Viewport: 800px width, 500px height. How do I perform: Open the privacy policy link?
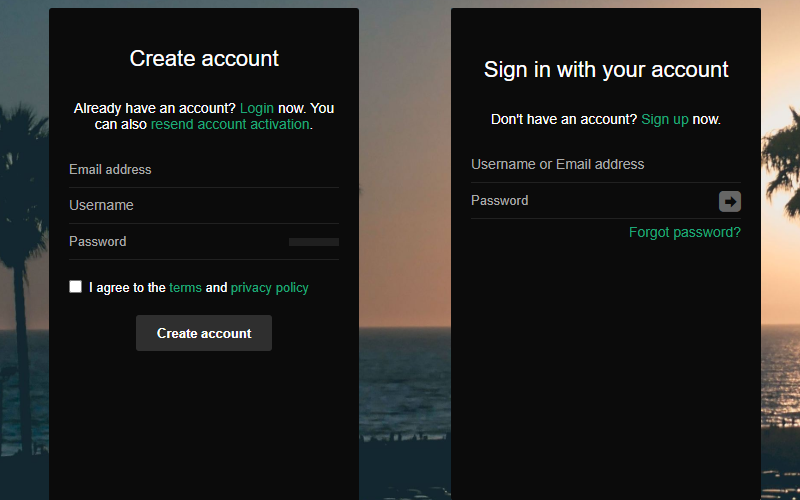[x=269, y=288]
